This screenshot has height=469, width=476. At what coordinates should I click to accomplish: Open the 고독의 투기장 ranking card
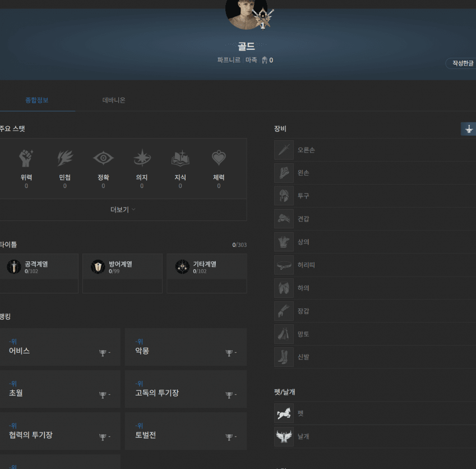click(186, 389)
